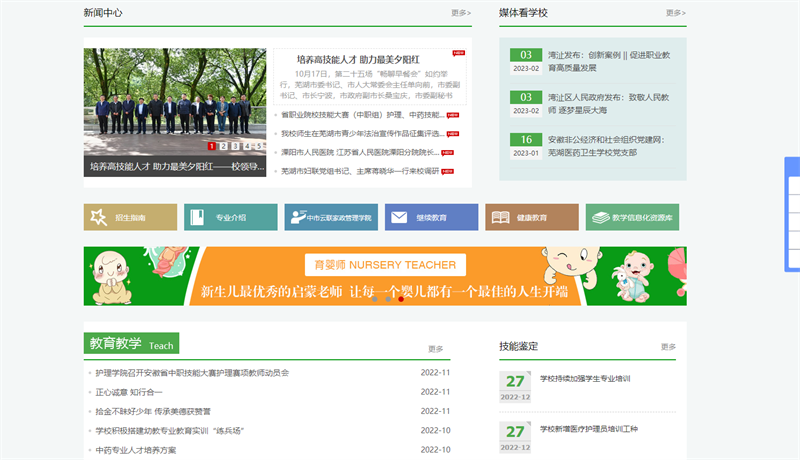Screen dimensions: 800x460
Task: Click the 2022-10 date beside 中药专业人才培养方案
Action: click(x=435, y=450)
